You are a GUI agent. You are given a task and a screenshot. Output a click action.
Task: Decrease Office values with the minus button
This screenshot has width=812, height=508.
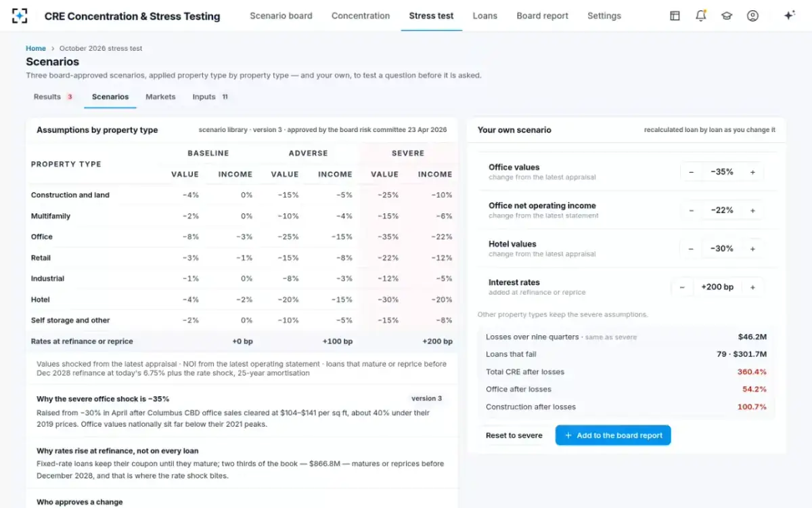(691, 172)
